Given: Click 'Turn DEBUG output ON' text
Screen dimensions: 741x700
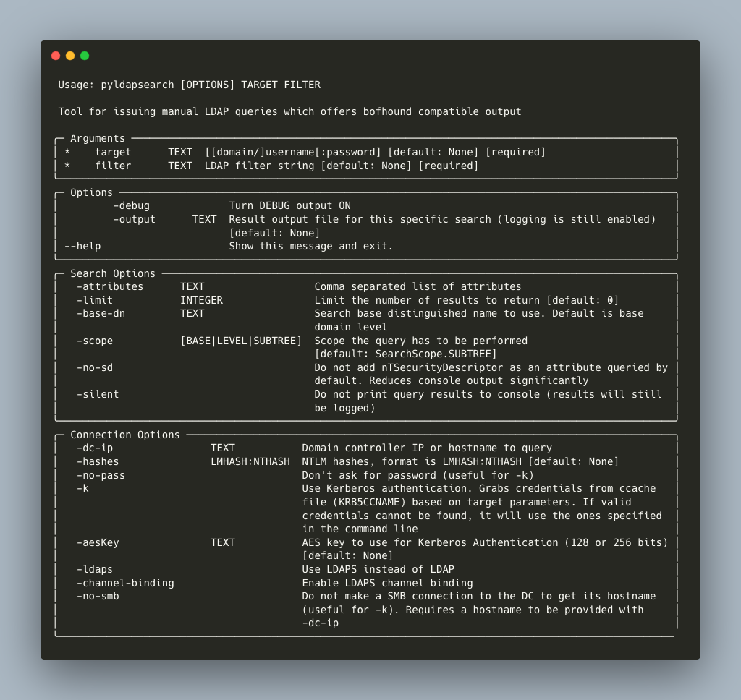Looking at the screenshot, I should 289,206.
